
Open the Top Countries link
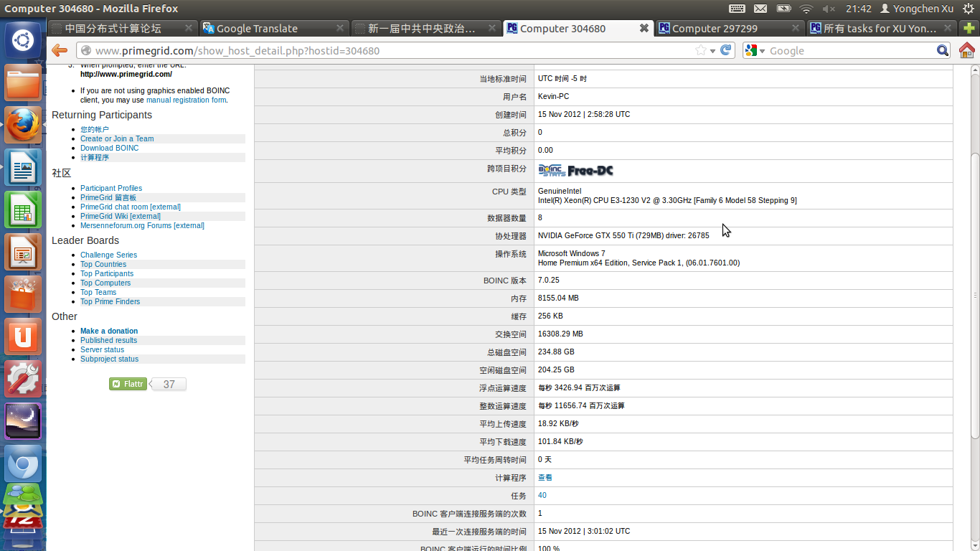103,264
